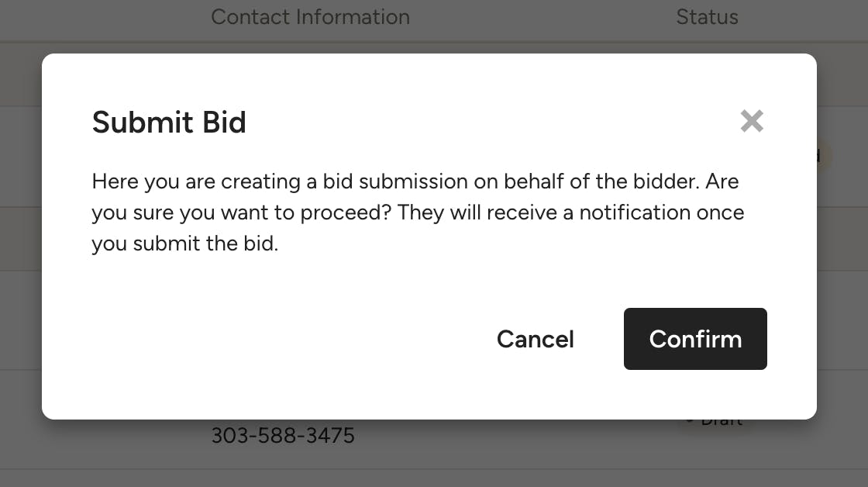The image size is (868, 487).
Task: Click the Submit Bid dialog heading
Action: point(169,123)
